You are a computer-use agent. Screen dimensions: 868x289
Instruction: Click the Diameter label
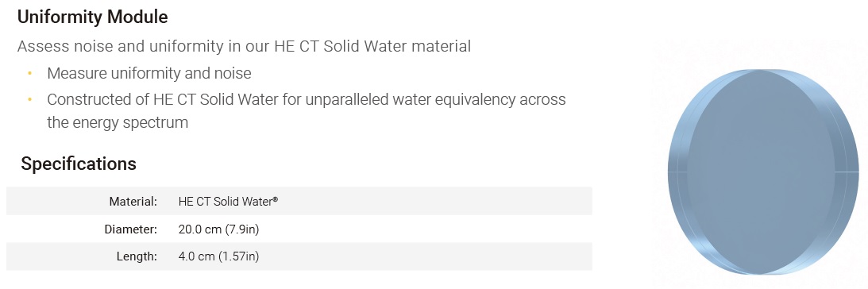(x=131, y=229)
